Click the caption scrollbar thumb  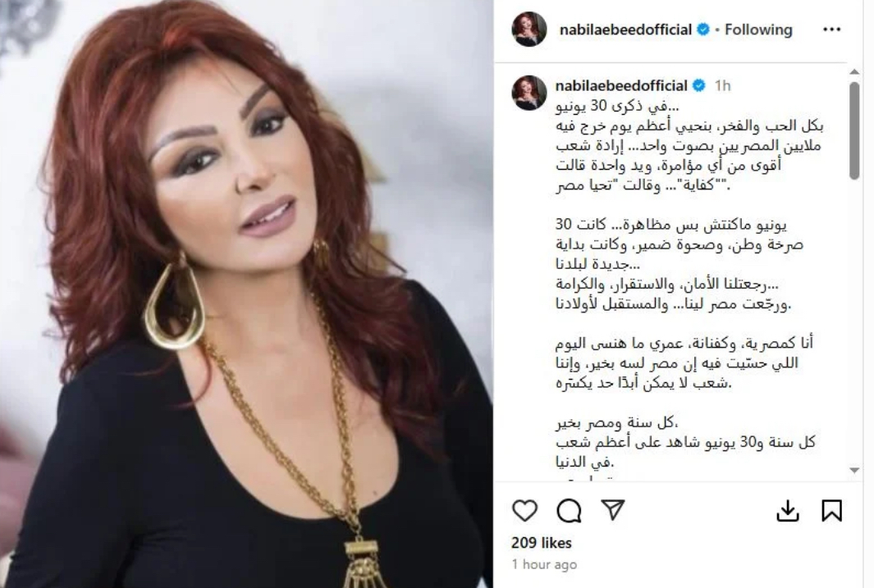(854, 131)
